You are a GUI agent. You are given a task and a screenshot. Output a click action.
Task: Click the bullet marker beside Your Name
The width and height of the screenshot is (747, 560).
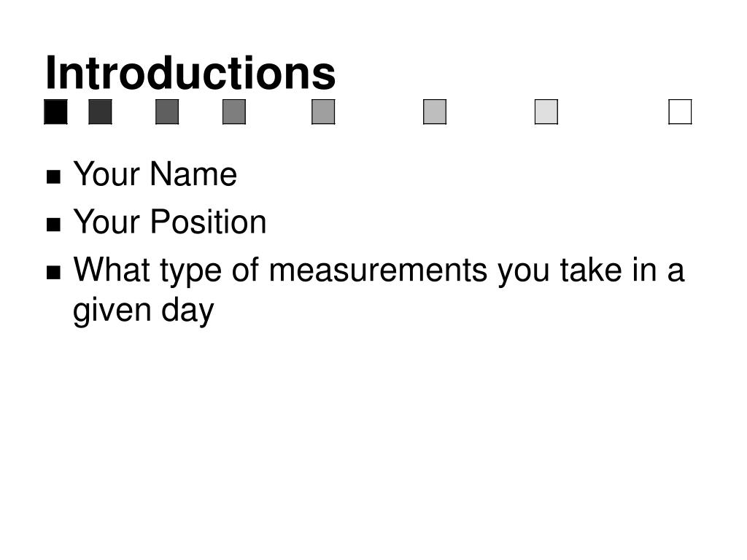coord(54,176)
